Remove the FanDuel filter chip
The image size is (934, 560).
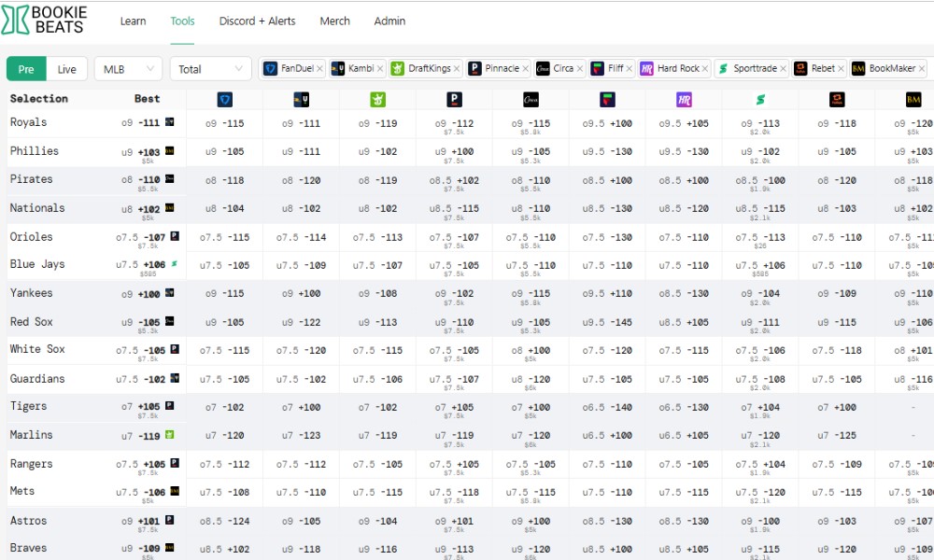(x=318, y=68)
